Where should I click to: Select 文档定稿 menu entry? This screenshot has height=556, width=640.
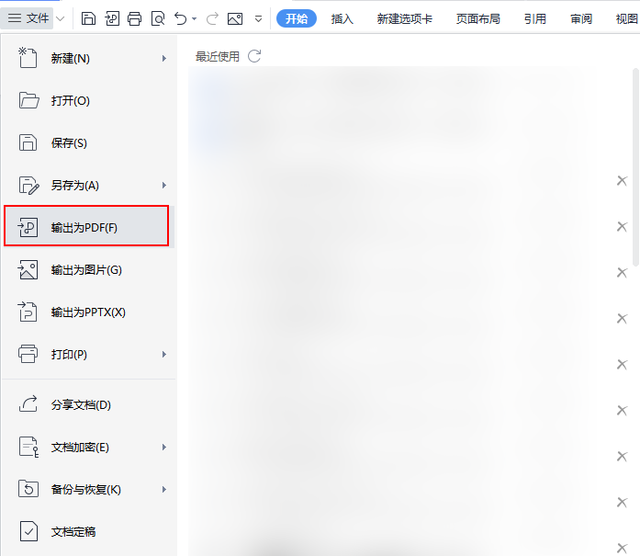[x=90, y=532]
